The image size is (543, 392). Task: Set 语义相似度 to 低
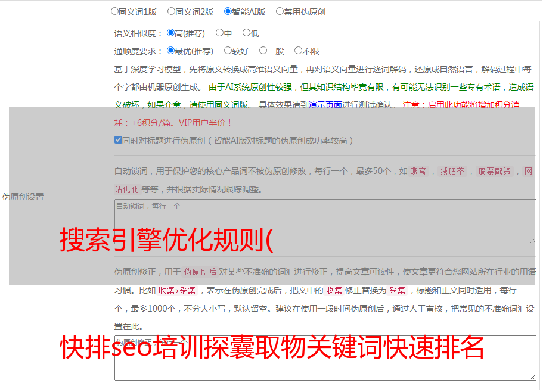[x=246, y=33]
